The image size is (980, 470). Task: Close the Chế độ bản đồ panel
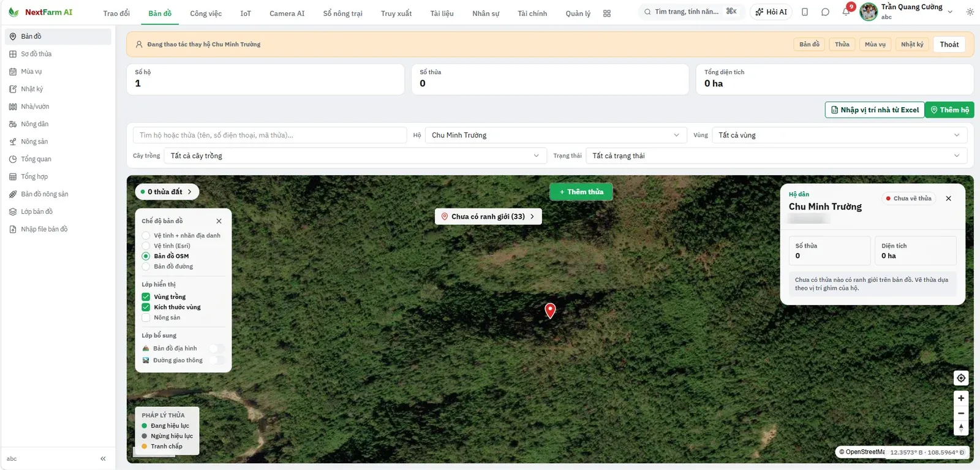tap(219, 221)
